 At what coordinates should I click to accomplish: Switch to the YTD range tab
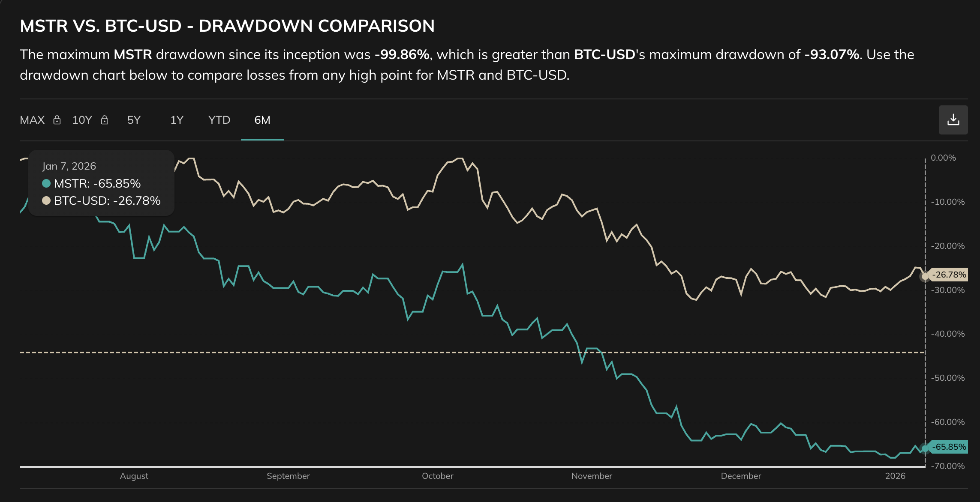click(219, 120)
